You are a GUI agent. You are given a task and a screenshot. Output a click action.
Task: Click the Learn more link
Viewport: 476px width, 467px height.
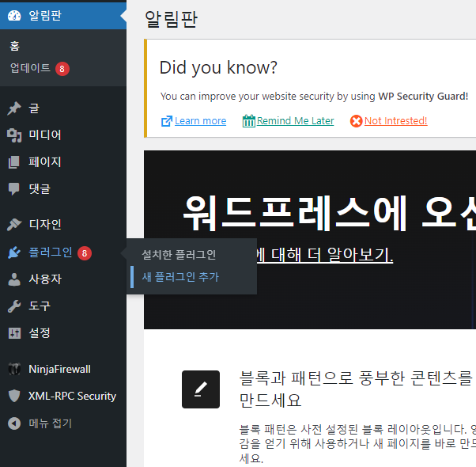200,121
